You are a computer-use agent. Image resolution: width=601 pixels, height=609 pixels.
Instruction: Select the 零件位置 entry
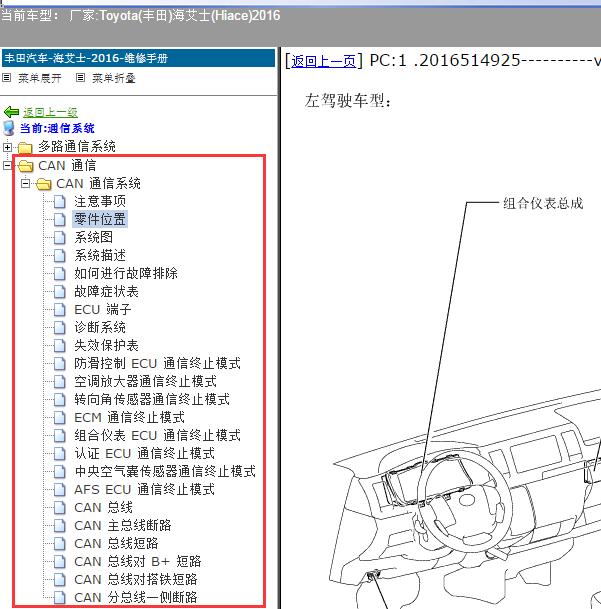point(100,219)
